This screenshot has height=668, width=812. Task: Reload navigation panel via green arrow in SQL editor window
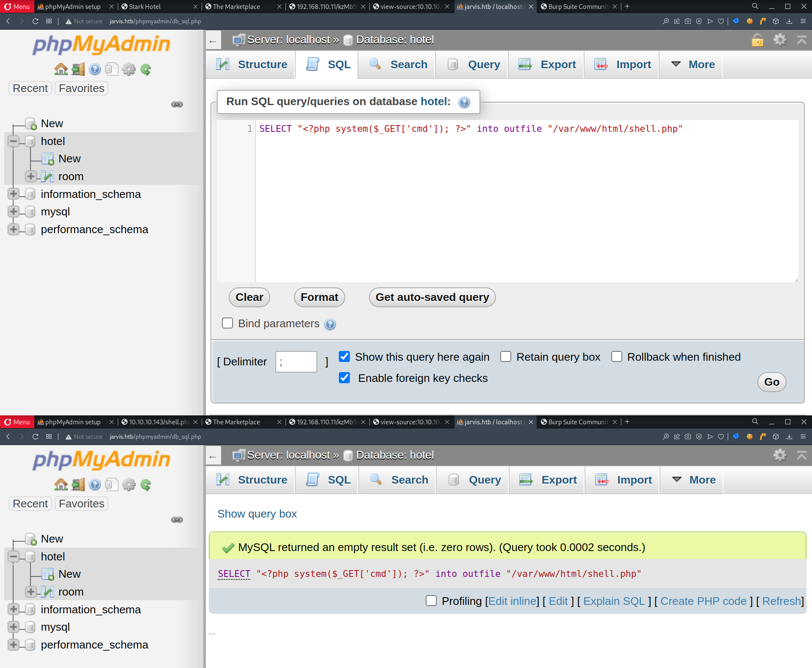[146, 69]
